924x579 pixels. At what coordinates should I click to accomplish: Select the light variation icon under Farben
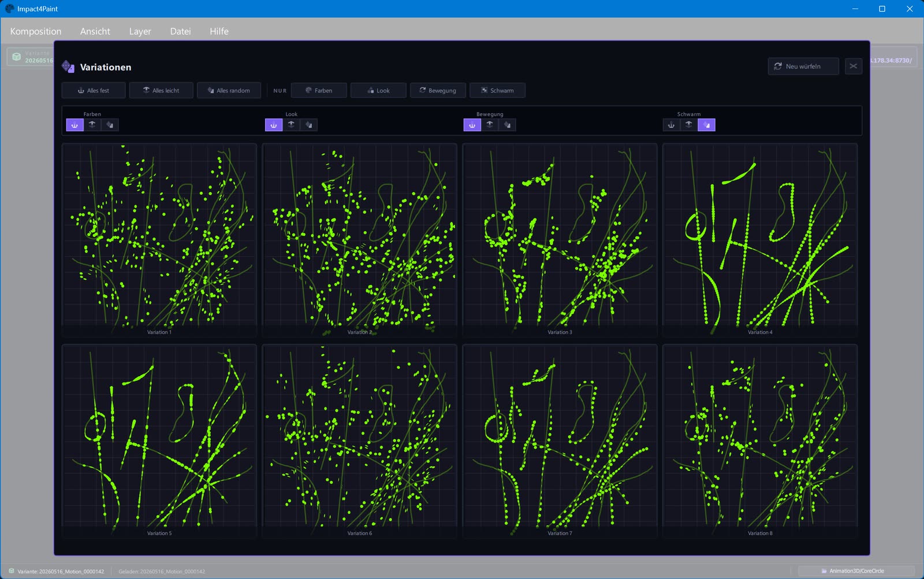point(92,125)
